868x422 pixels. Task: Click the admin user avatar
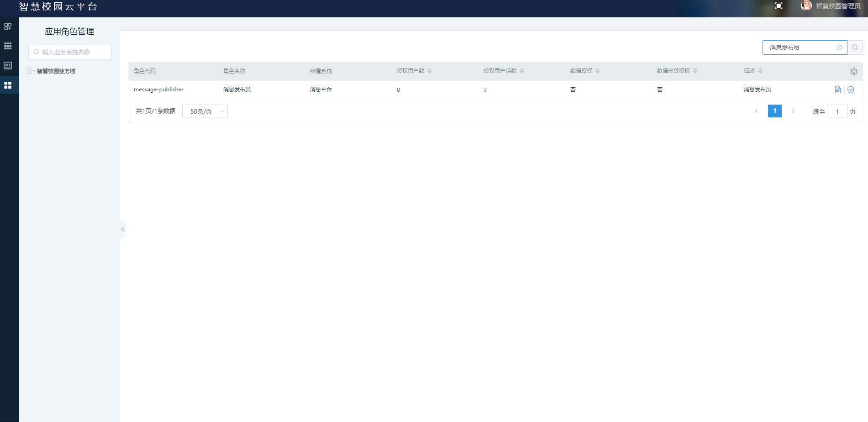(806, 5)
